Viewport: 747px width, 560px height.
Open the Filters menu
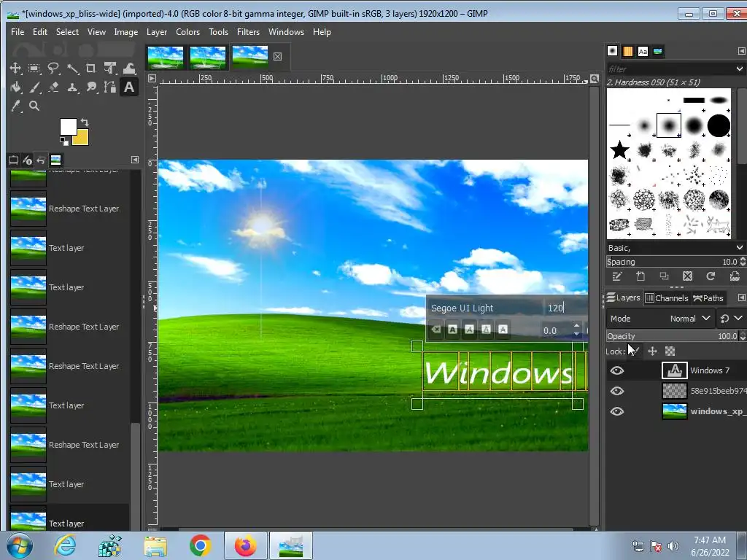[248, 32]
